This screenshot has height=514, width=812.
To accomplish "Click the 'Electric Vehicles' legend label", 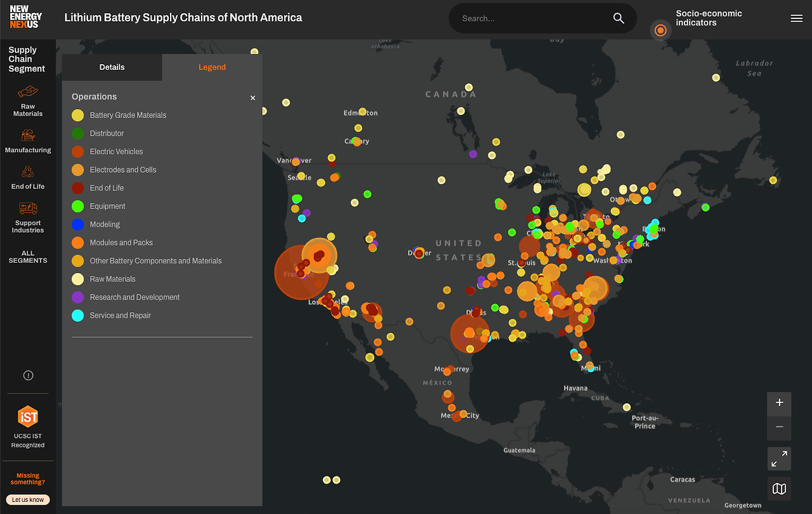I will 116,152.
